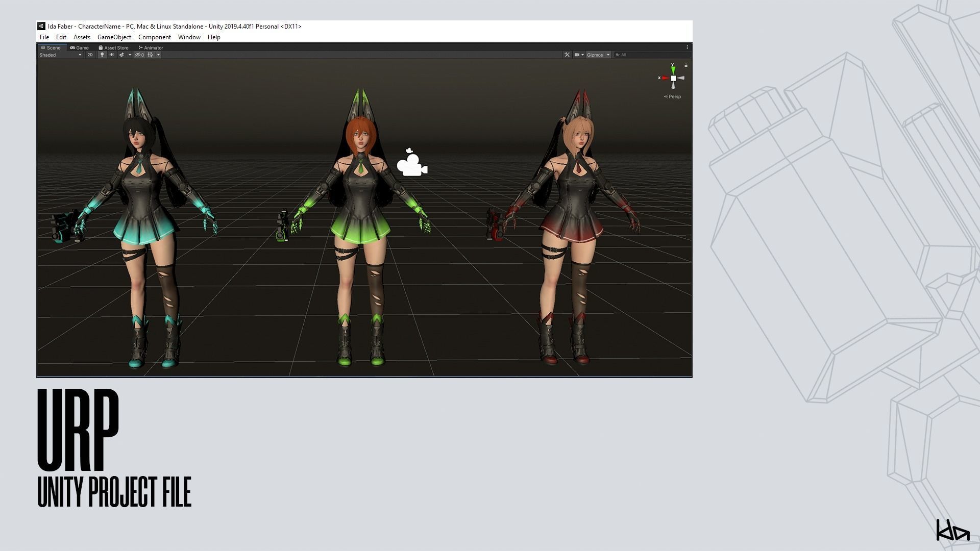Image resolution: width=980 pixels, height=551 pixels.
Task: Toggle the scene gizmo rotation lock
Action: 685,66
